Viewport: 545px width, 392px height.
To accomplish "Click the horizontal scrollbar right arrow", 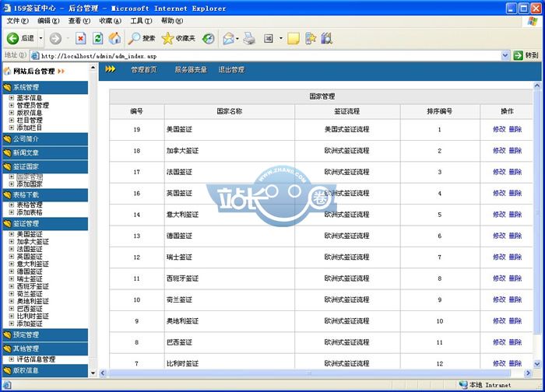I will coord(528,373).
